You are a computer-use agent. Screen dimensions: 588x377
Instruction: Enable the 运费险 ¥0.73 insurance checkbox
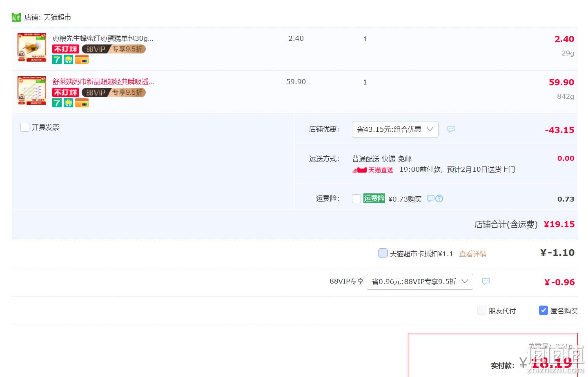(356, 199)
